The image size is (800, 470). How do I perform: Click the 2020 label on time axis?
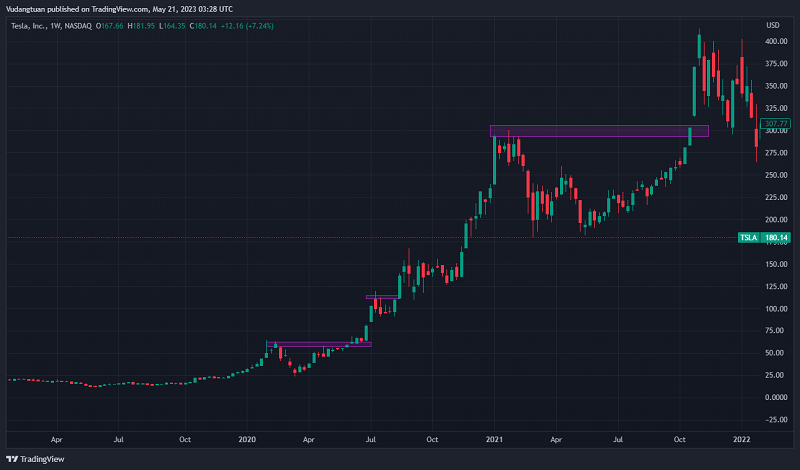pos(248,438)
